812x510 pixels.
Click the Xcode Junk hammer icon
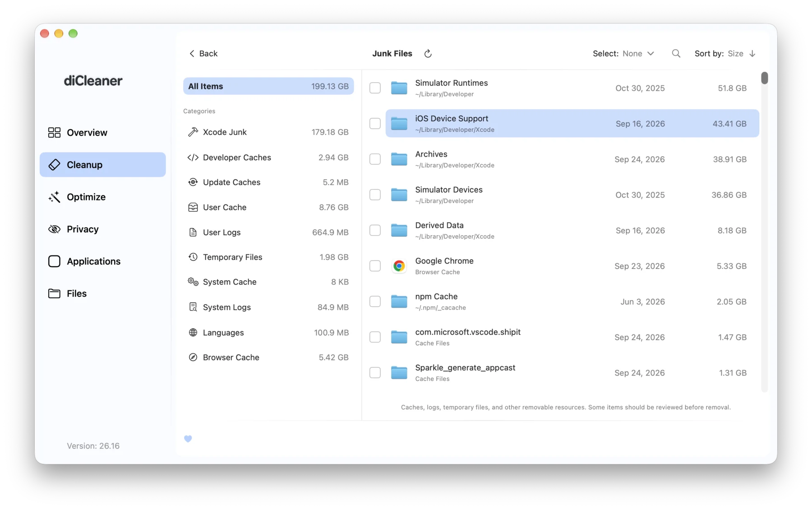coord(193,132)
